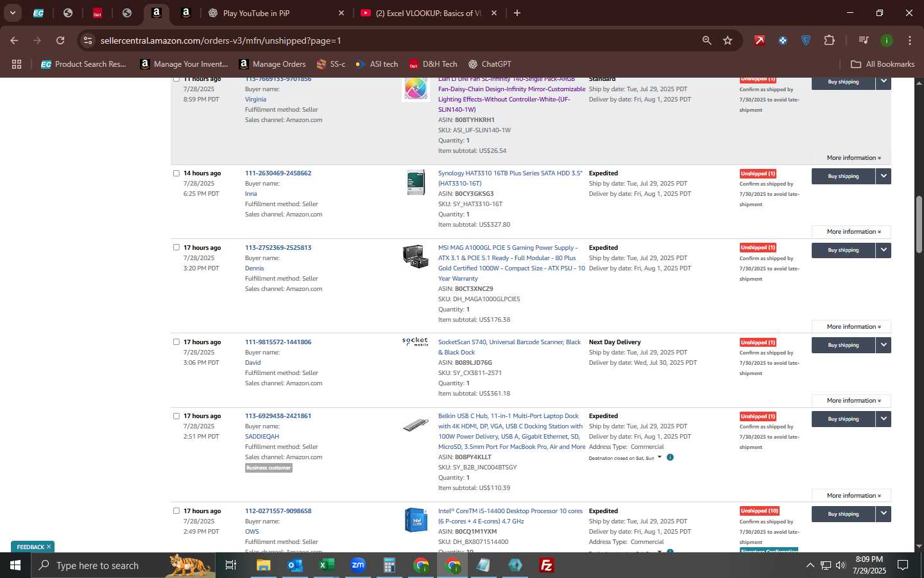924x578 pixels.
Task: Open All Bookmarks folder
Action: coord(882,64)
